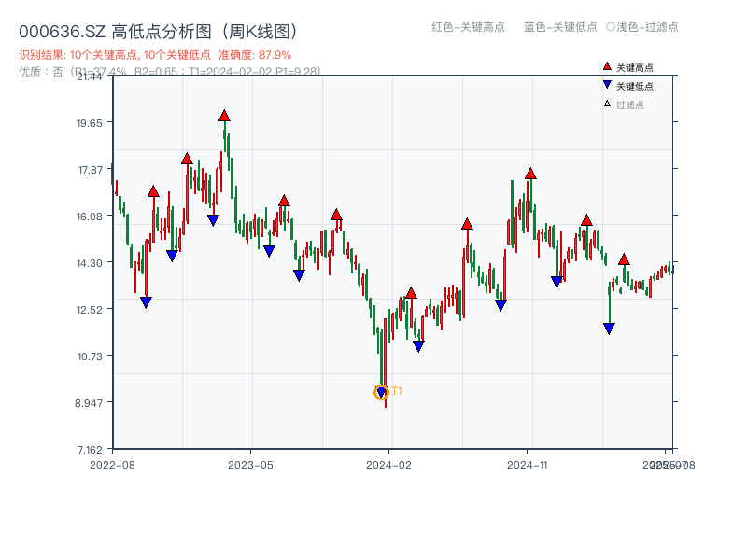Screen dimensions: 747x560
Task: Click the red 关键高点 legend triangle
Action: (607, 67)
